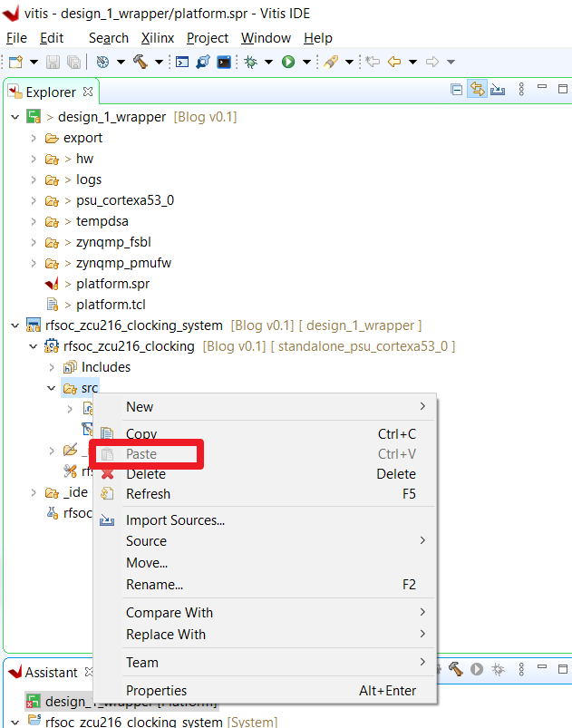The image size is (572, 728).
Task: Open the Project menu
Action: 208,38
